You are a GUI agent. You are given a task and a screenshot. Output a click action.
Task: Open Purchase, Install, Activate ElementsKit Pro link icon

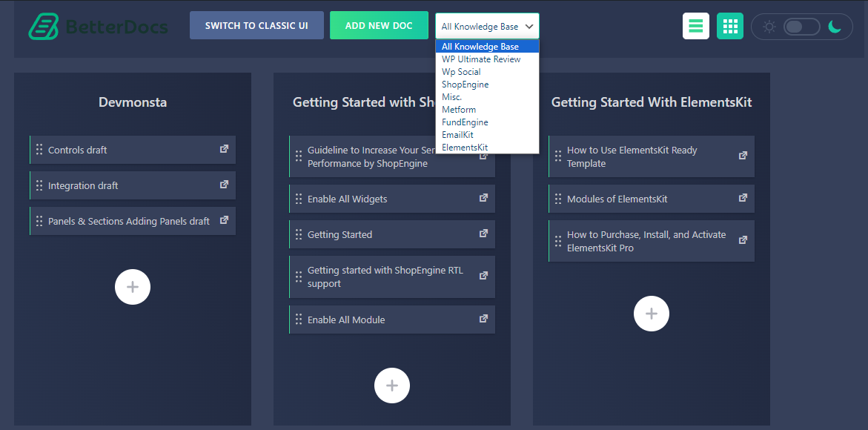point(743,240)
